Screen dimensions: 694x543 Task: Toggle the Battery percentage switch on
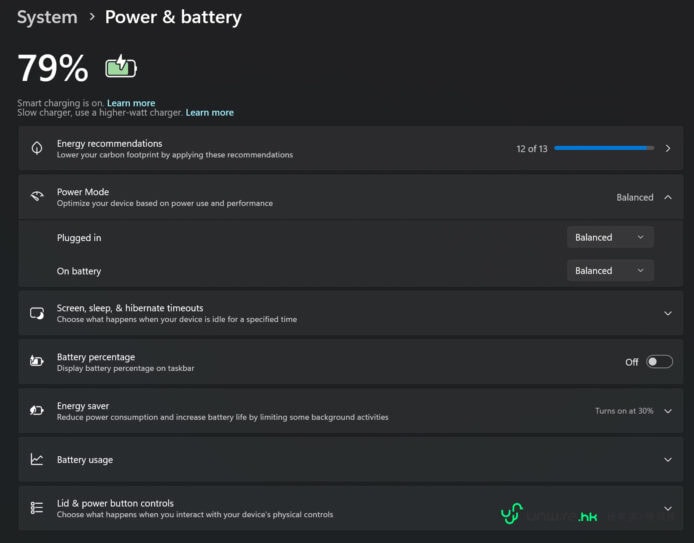click(659, 362)
